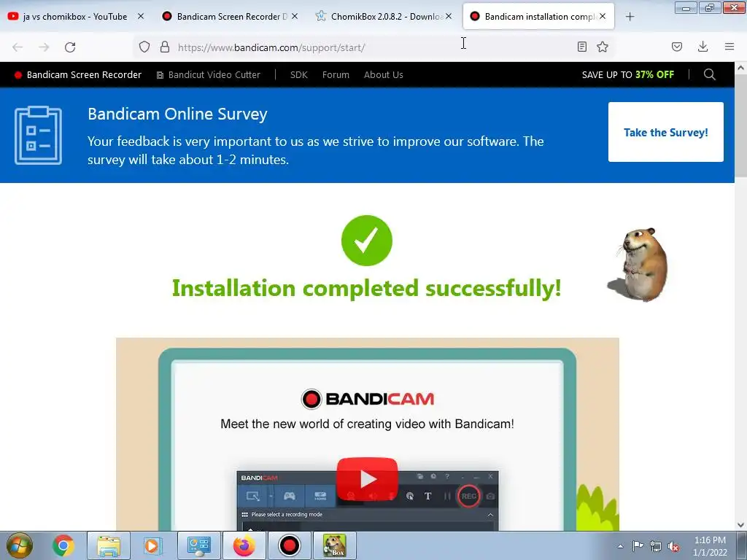Open a new tab with the plus button
Viewport: 747px width, 560px height.
click(x=630, y=17)
